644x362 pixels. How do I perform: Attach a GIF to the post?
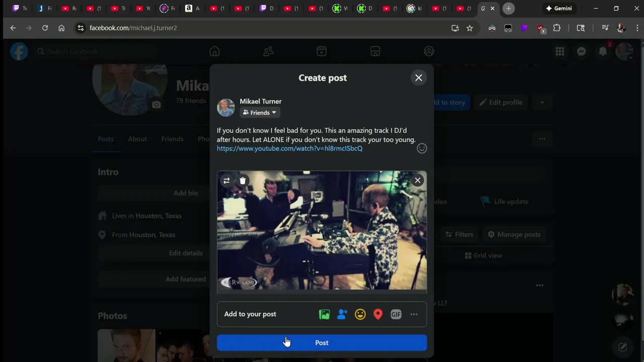pos(396,314)
